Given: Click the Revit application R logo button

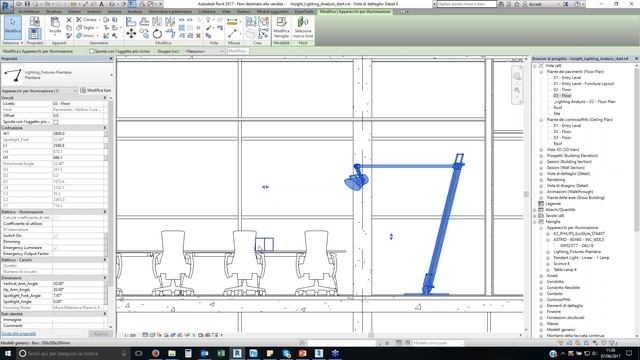Looking at the screenshot, I should tap(6, 6).
